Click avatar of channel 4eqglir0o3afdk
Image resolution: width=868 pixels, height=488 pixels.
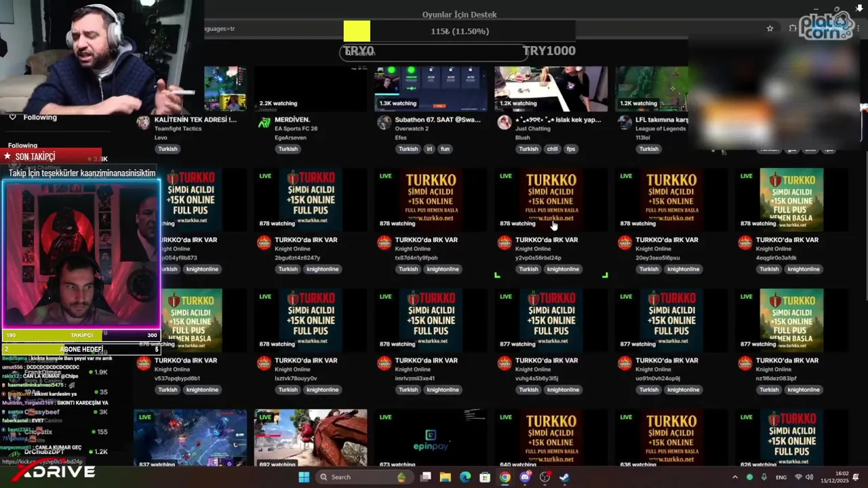(745, 243)
